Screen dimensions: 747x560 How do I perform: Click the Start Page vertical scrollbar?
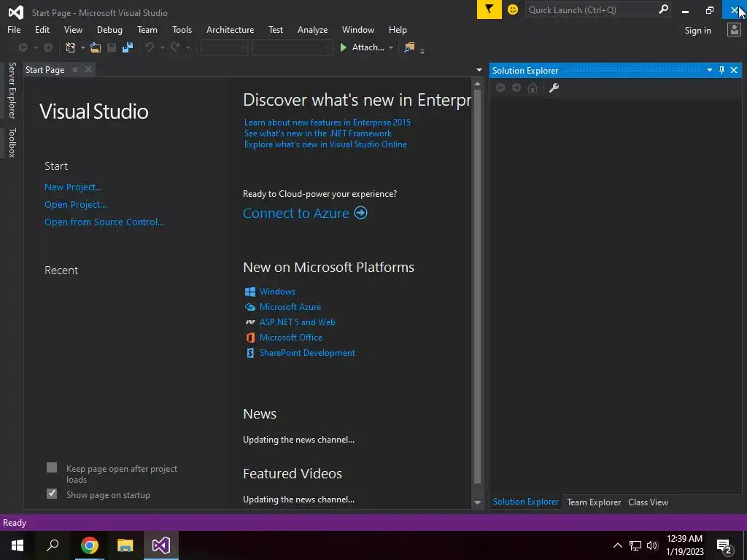(x=477, y=286)
